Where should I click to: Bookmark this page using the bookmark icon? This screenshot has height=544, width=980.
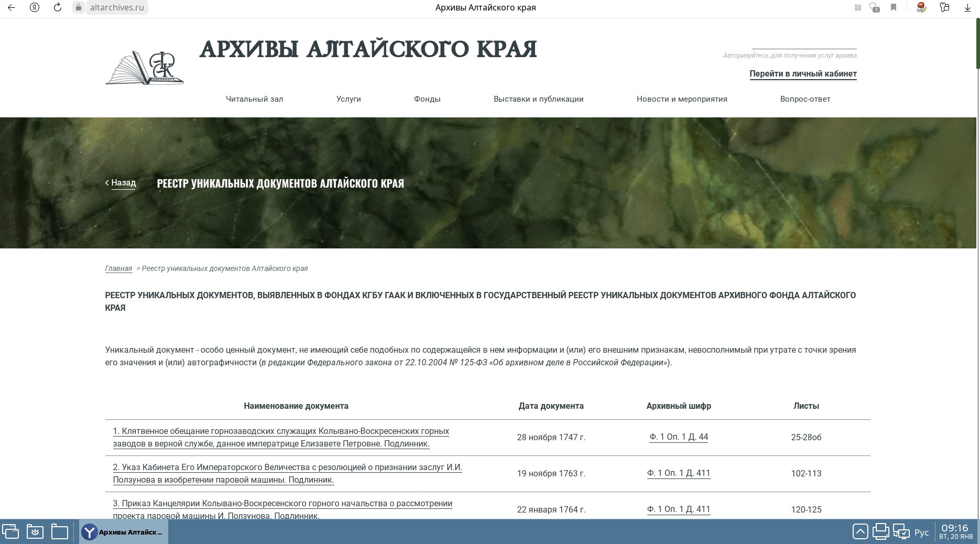click(894, 7)
